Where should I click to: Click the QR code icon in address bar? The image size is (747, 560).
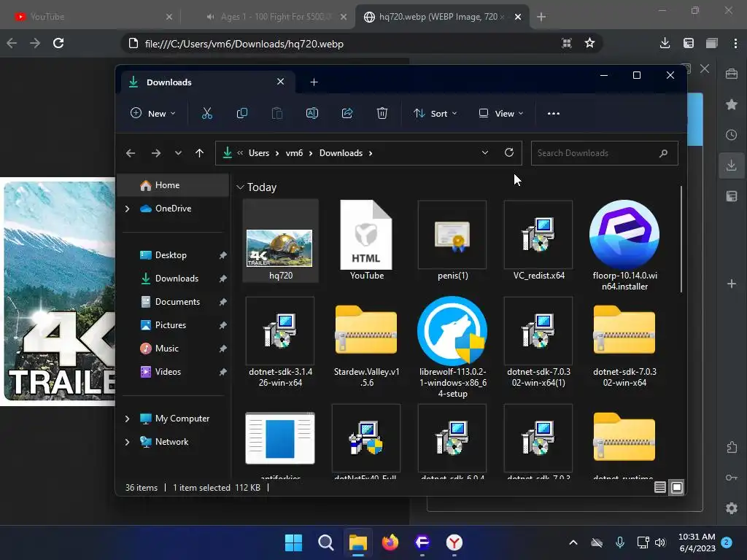566,43
